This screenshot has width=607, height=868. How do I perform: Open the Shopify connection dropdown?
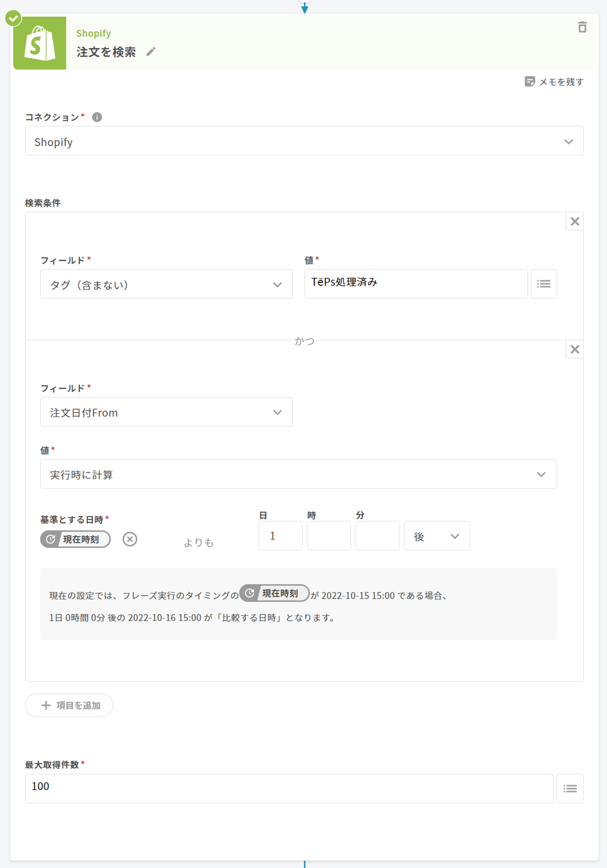point(304,141)
